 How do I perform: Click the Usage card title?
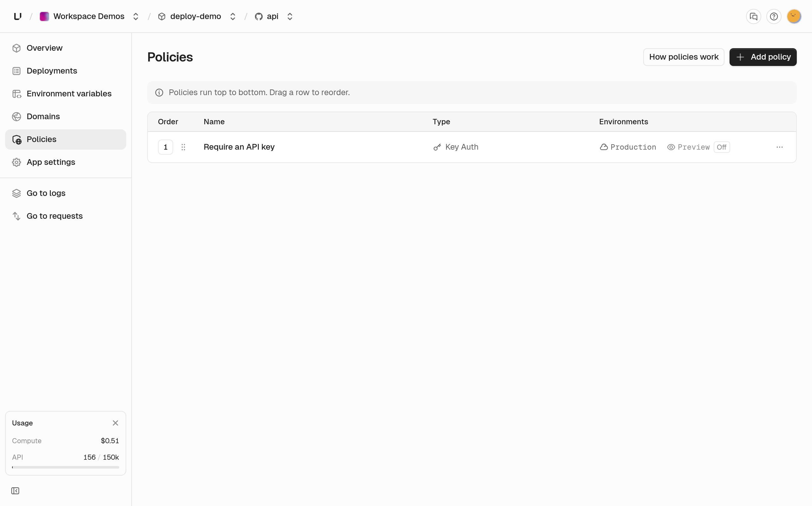23,423
